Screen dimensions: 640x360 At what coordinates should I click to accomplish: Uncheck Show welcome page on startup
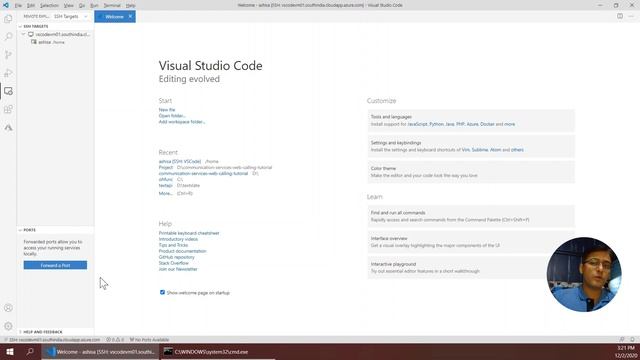[162, 292]
